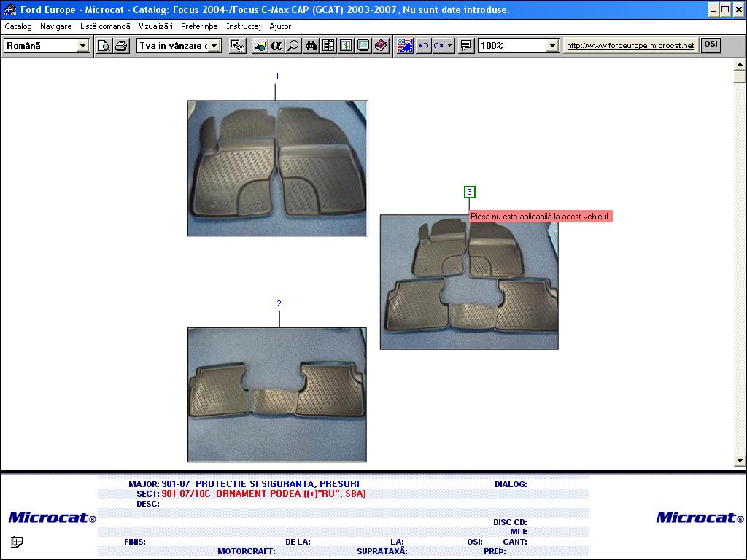Click the magnifying glass icon
Screen dimensions: 747x560
pos(293,46)
